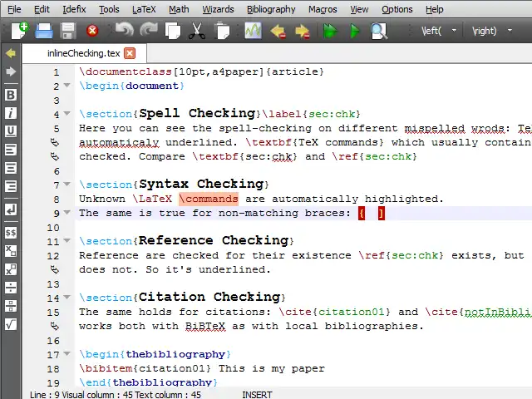The height and width of the screenshot is (399, 532).
Task: Collapse the Syntax Checking section fold on line 7
Action: (67, 184)
